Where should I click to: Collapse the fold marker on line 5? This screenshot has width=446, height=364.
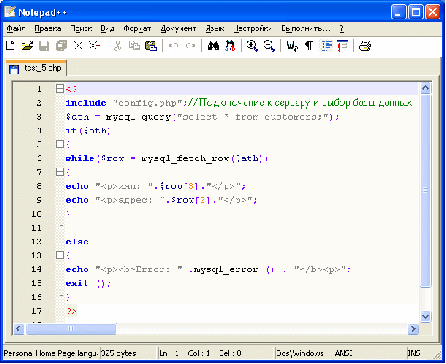60,144
